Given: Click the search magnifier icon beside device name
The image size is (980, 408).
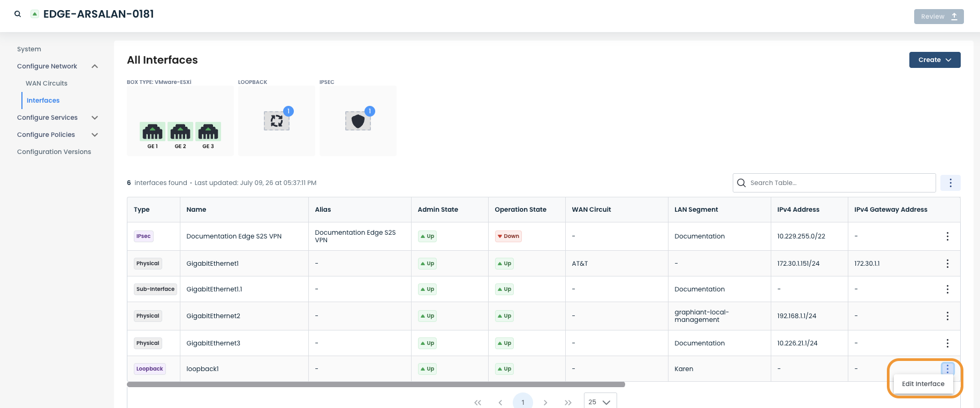Looking at the screenshot, I should [x=18, y=14].
